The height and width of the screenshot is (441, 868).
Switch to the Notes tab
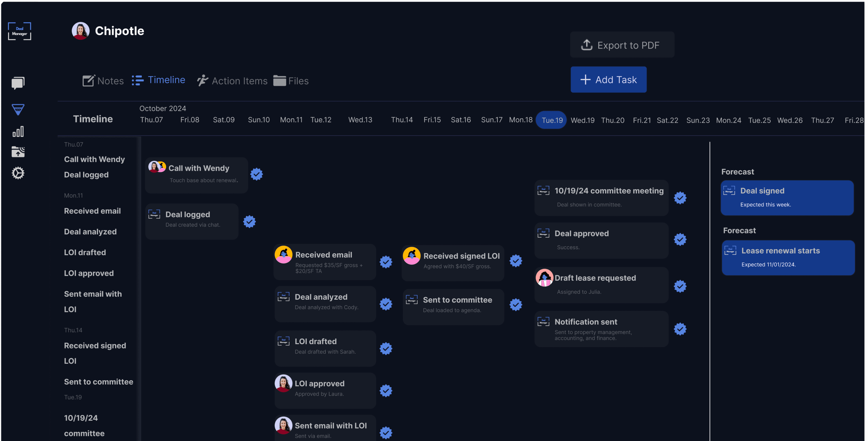[x=103, y=81]
